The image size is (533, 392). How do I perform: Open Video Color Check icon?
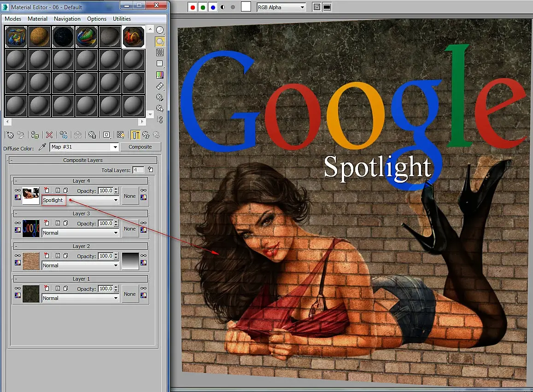(160, 75)
